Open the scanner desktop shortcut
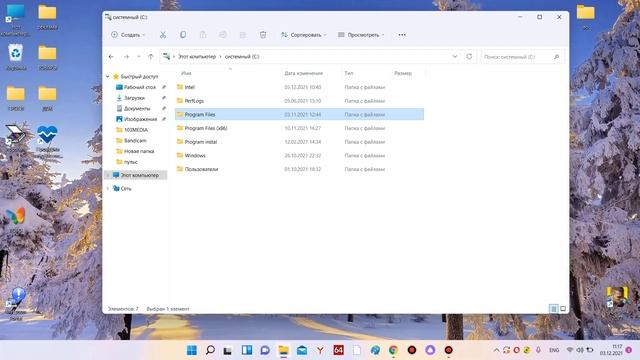Viewport: 640px width, 360px height. [16, 138]
